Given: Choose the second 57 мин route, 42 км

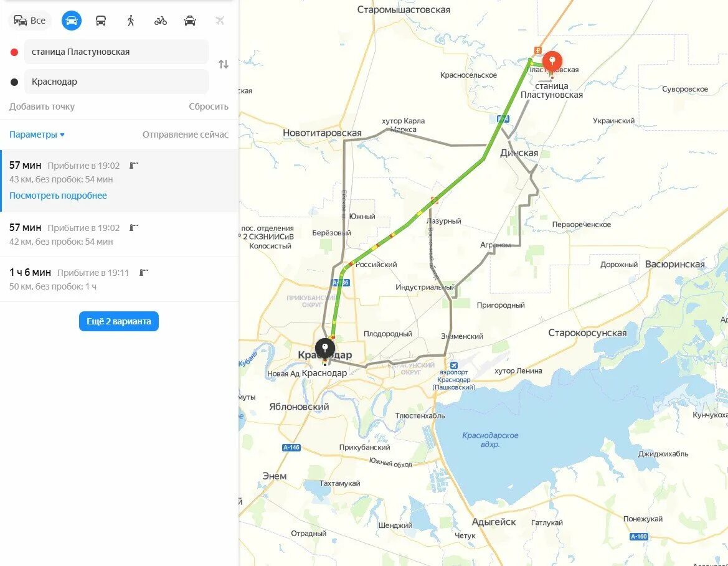Looking at the screenshot, I should (120, 235).
